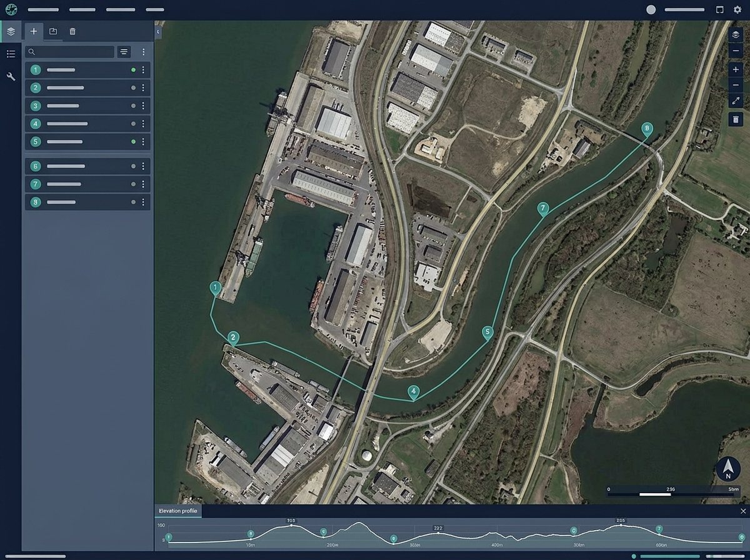This screenshot has height=560, width=750.
Task: Zoom in with the map plus button
Action: click(x=736, y=69)
